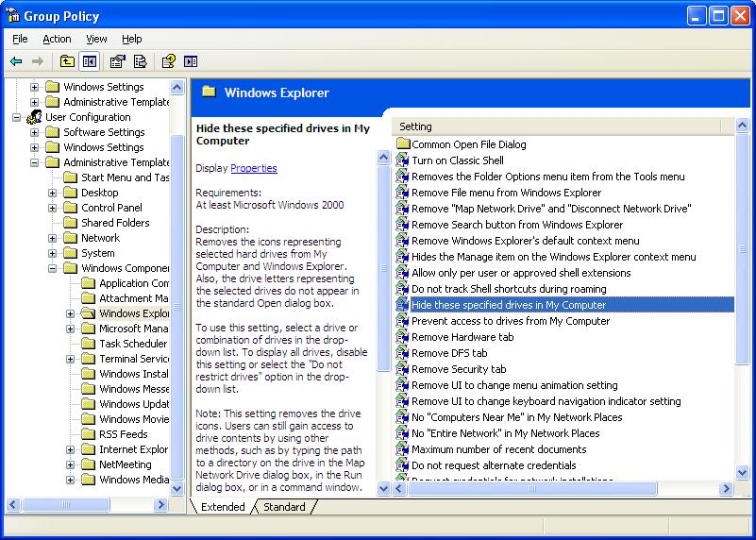Click the icon beside Remove DFS tab
Image resolution: width=756 pixels, height=540 pixels.
pyautogui.click(x=403, y=352)
